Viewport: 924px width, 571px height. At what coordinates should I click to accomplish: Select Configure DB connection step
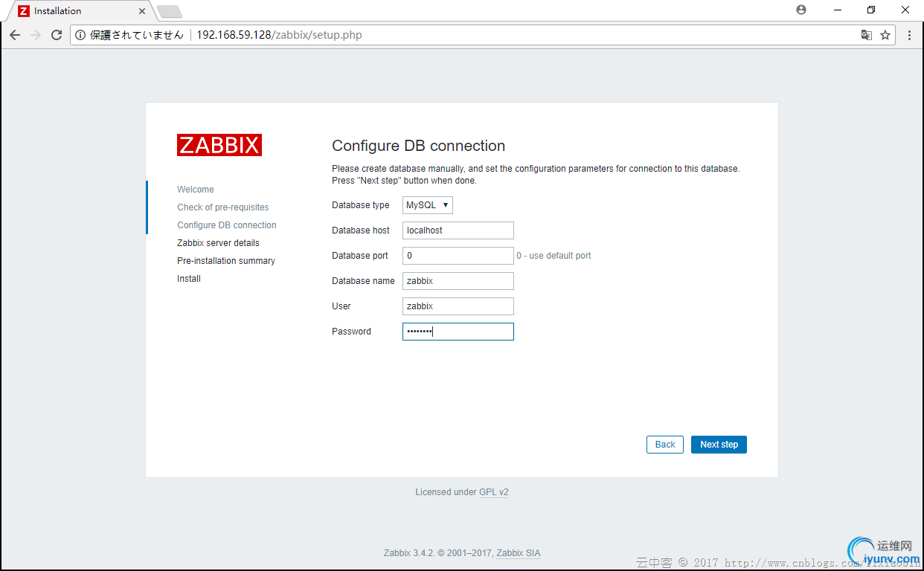[227, 225]
